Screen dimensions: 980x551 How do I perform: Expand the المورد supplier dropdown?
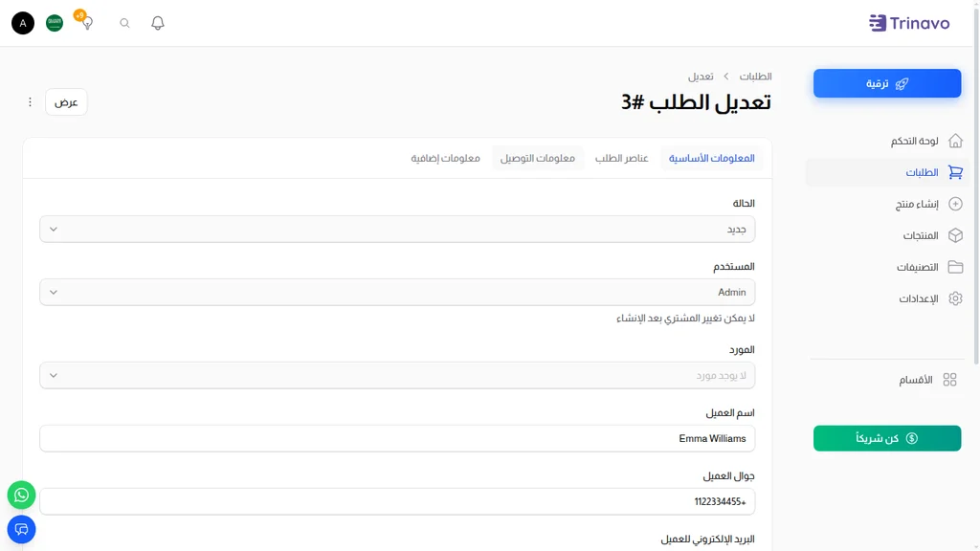[x=397, y=375]
